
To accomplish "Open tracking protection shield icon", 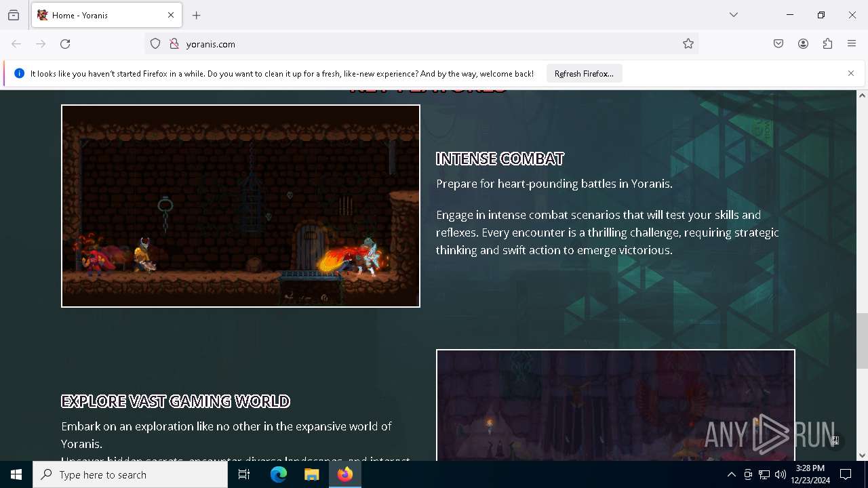I will pos(155,44).
